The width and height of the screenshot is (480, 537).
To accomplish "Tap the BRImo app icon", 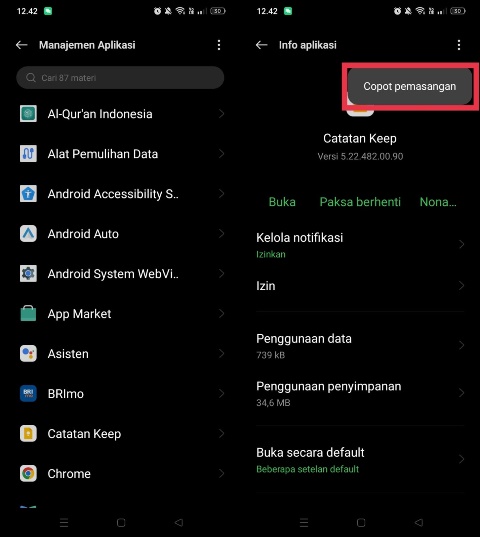I will pyautogui.click(x=28, y=394).
